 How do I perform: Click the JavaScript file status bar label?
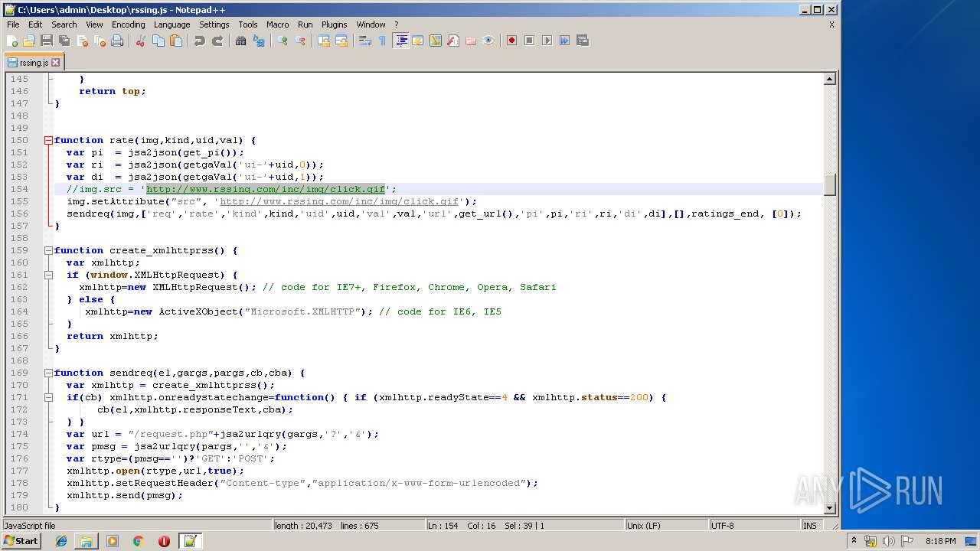pos(29,526)
